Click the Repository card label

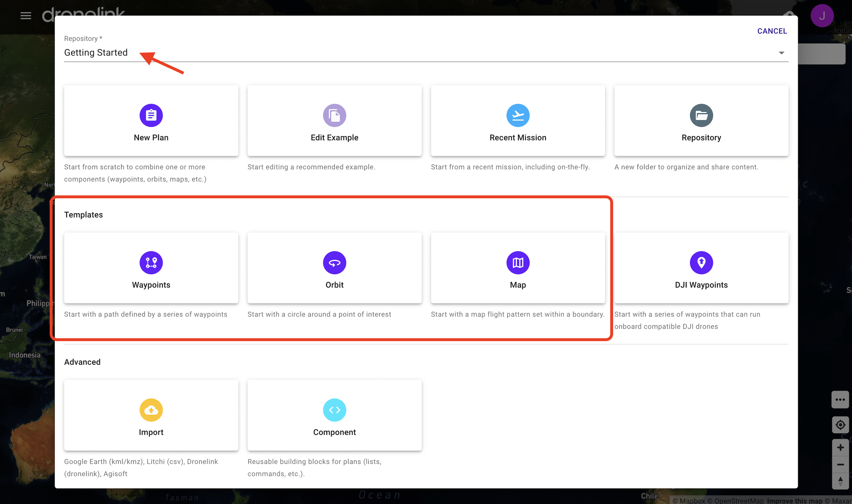tap(701, 138)
